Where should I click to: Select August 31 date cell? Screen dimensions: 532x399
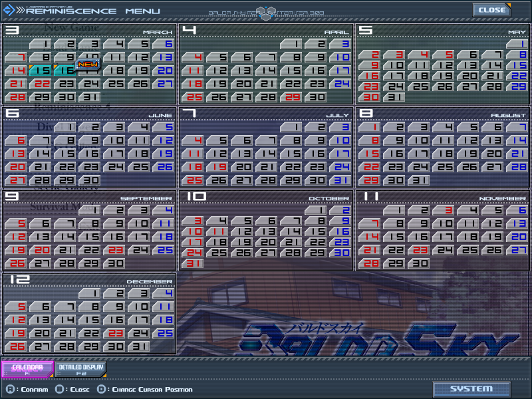point(419,180)
